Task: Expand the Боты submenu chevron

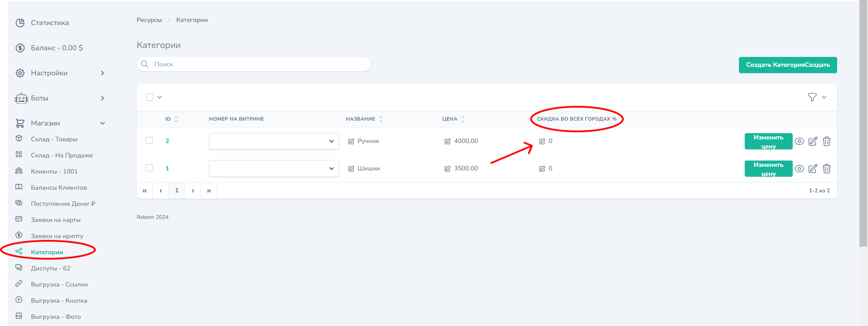Action: pyautogui.click(x=103, y=98)
